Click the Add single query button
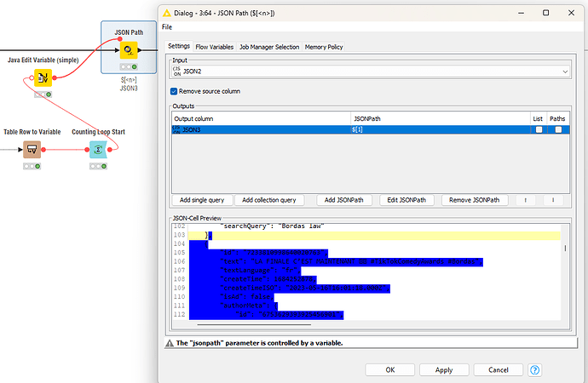Viewport: 588px width, 383px height. click(x=201, y=200)
